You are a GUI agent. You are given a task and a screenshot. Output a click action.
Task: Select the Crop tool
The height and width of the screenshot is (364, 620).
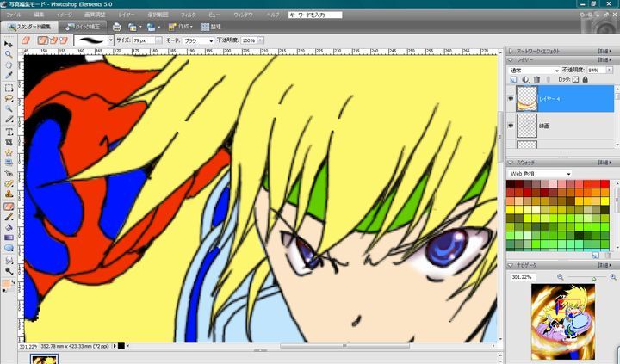[9, 142]
